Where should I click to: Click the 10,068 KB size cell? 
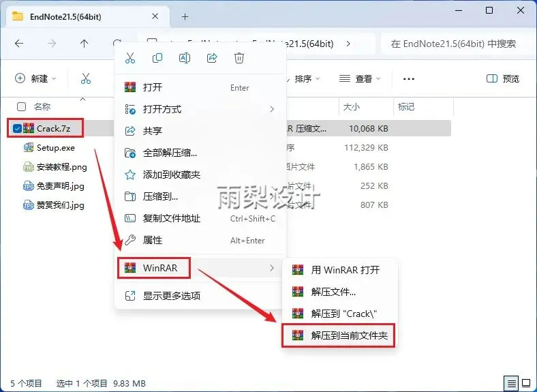tap(369, 128)
